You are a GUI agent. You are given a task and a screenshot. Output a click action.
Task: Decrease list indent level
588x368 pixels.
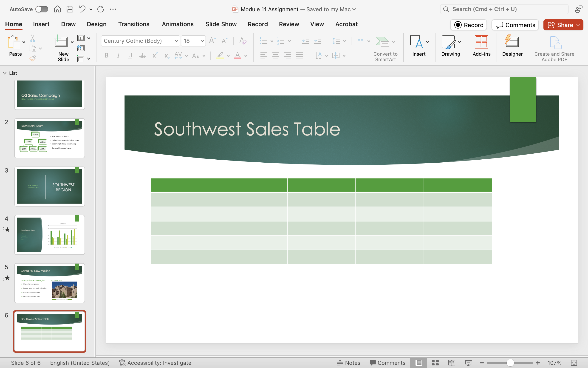click(x=305, y=41)
